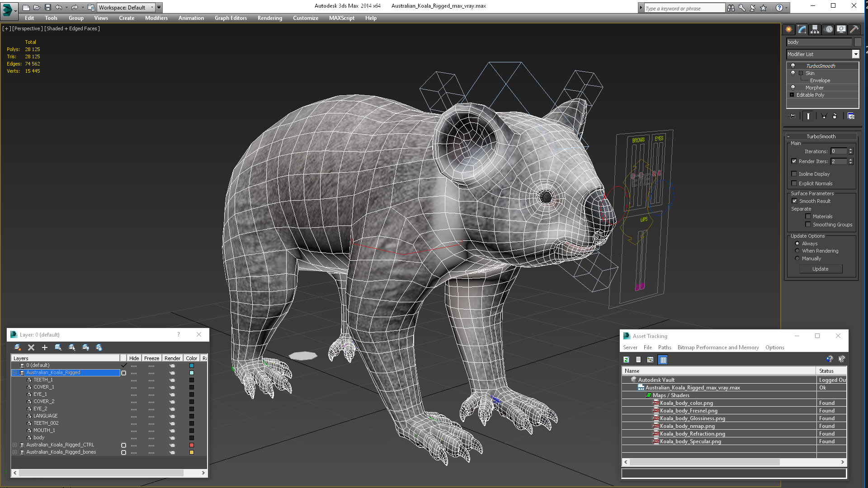
Task: Click the keyword search field
Action: coord(684,8)
